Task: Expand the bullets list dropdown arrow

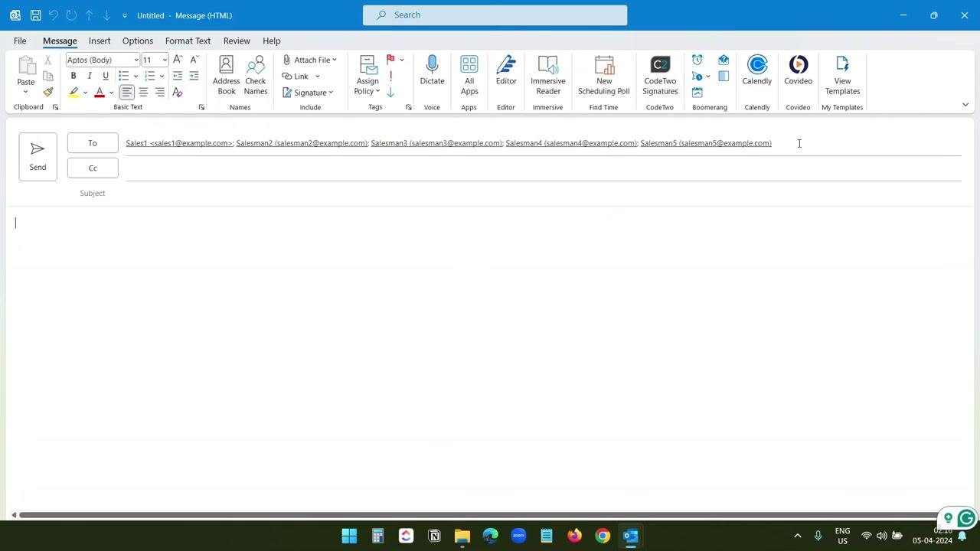Action: tap(136, 76)
